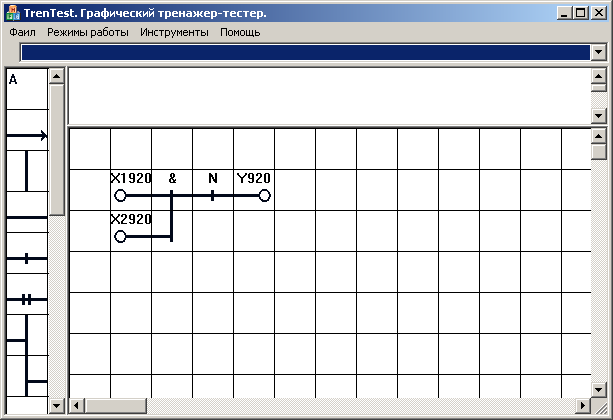Click the N inverter label
Viewport: 613px width, 420px height.
point(213,178)
